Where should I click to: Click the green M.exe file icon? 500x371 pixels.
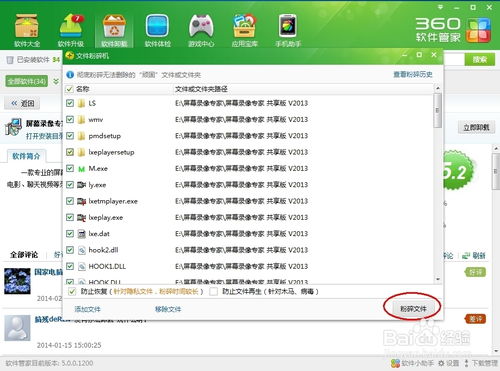pos(81,169)
